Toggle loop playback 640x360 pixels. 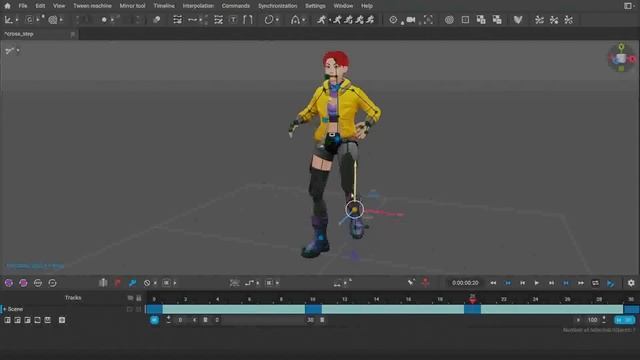[596, 283]
